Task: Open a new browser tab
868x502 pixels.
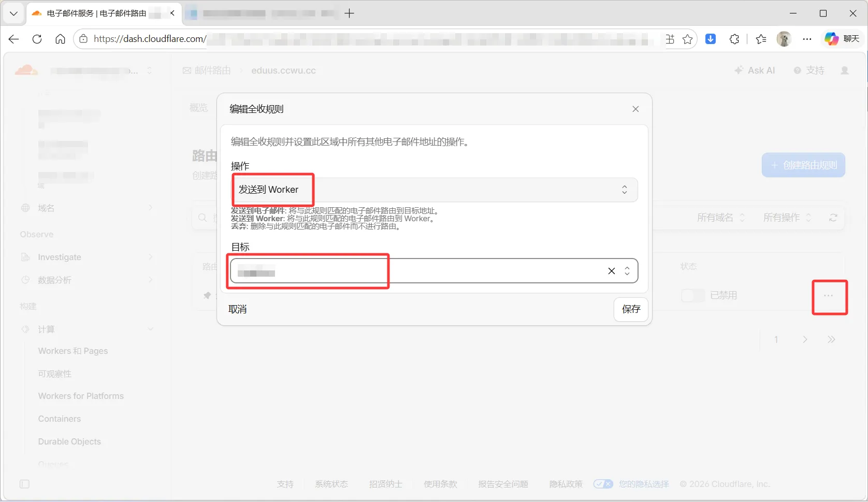Action: pyautogui.click(x=350, y=13)
